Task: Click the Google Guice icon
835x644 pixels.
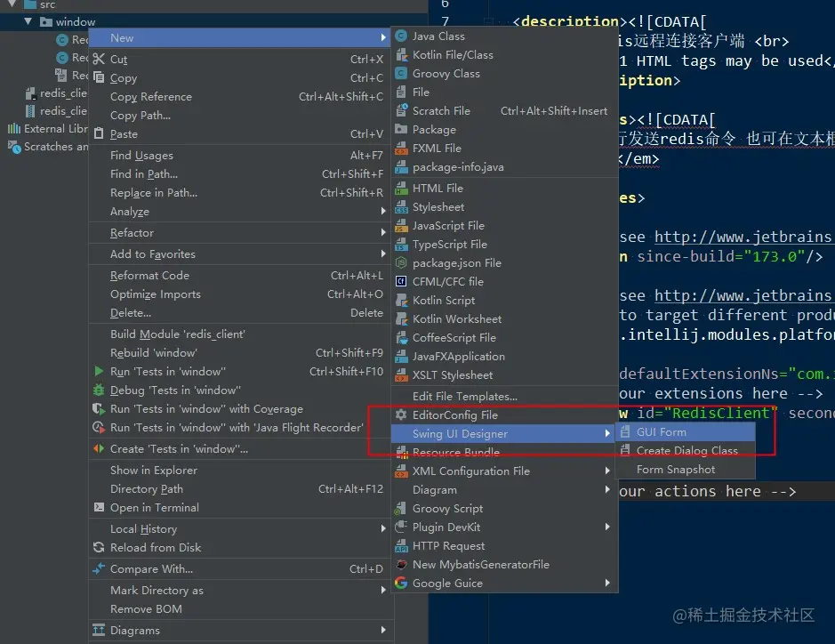Action: [x=401, y=584]
